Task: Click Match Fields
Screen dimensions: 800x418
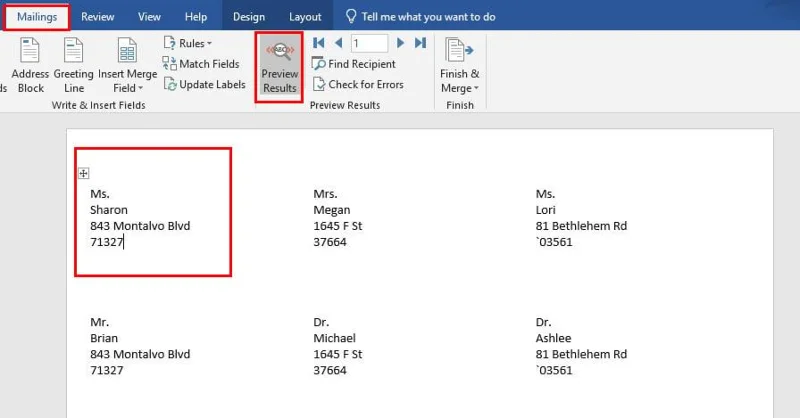Action: 201,64
